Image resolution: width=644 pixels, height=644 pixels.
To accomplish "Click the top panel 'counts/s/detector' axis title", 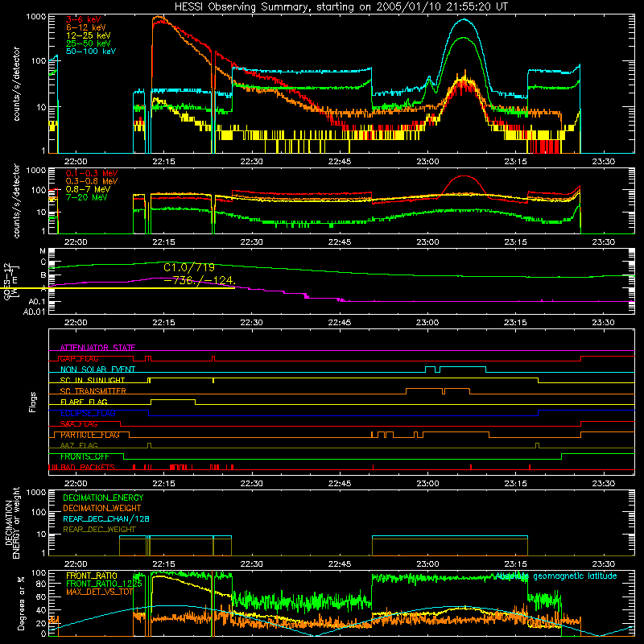I will point(16,84).
